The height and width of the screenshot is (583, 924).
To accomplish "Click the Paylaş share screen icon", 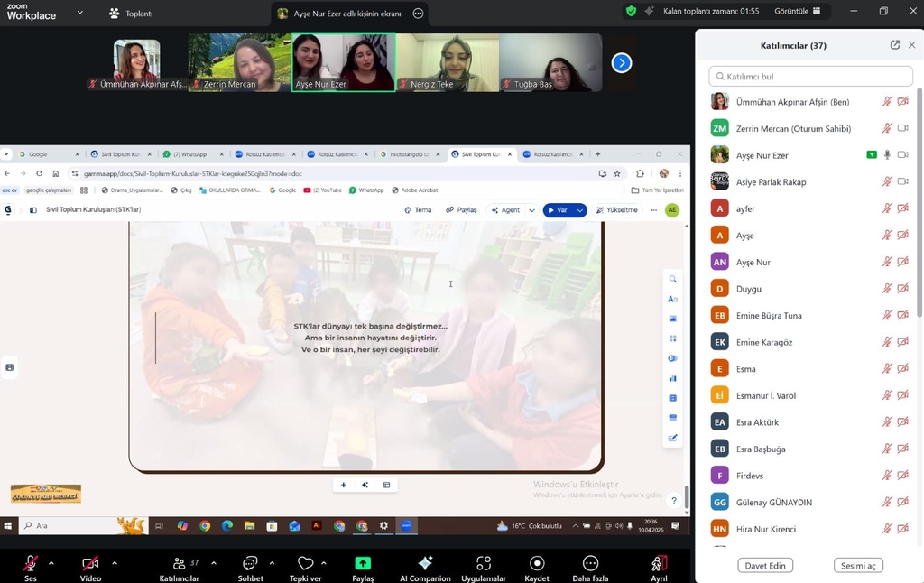I will pyautogui.click(x=363, y=563).
